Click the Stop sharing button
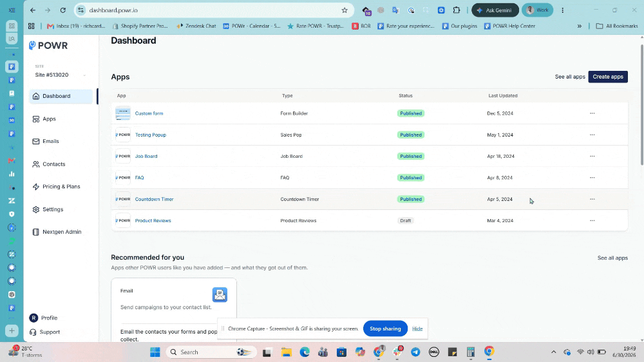 [x=385, y=329]
